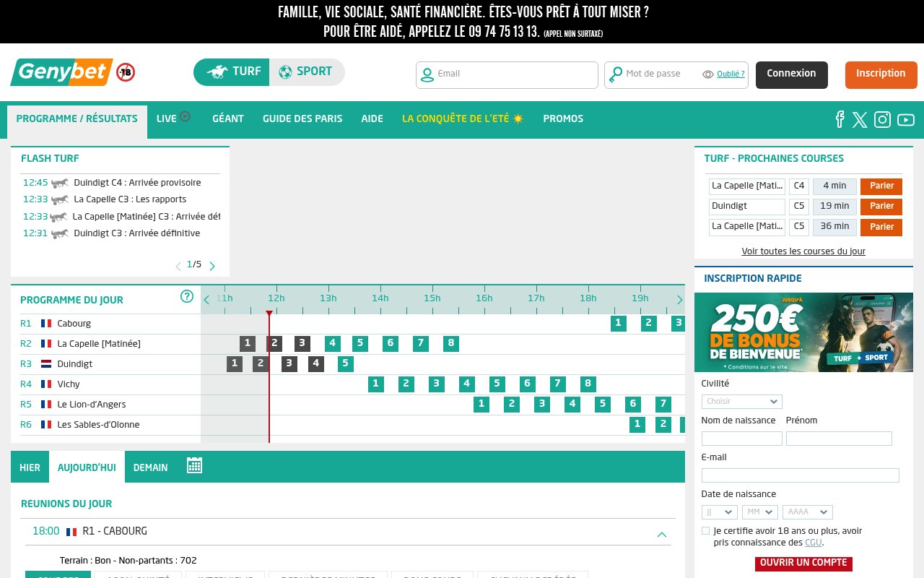Switch to the HIER tab
This screenshot has height=578, width=924.
30,467
